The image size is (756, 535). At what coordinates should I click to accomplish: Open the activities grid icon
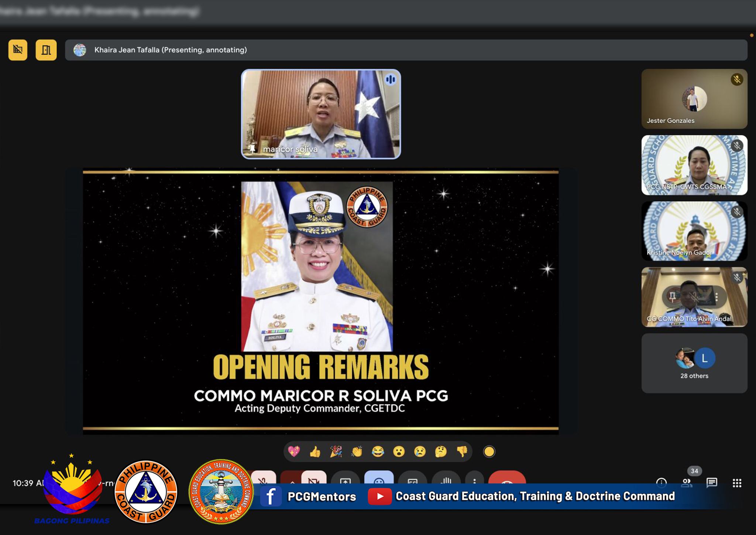737,483
